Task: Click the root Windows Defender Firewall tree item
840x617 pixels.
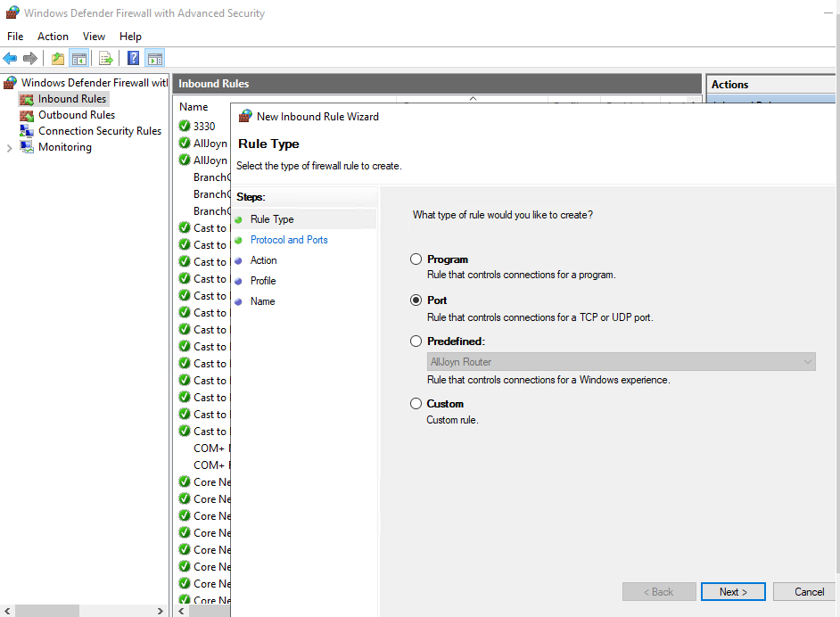Action: 95,83
